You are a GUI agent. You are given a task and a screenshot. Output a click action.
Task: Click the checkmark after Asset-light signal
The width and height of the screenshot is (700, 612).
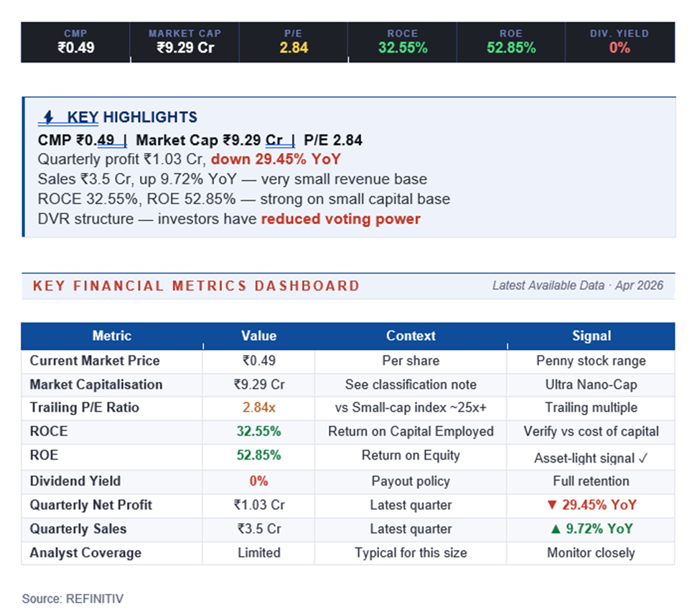[x=643, y=458]
